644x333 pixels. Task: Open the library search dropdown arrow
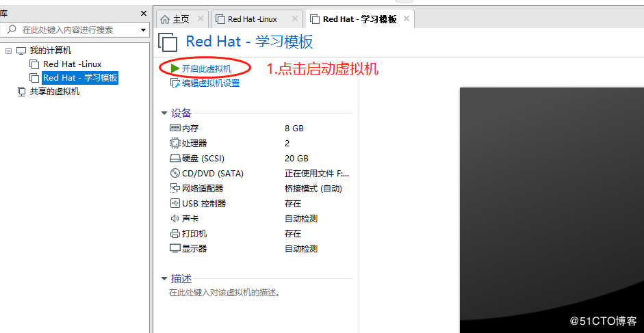143,30
